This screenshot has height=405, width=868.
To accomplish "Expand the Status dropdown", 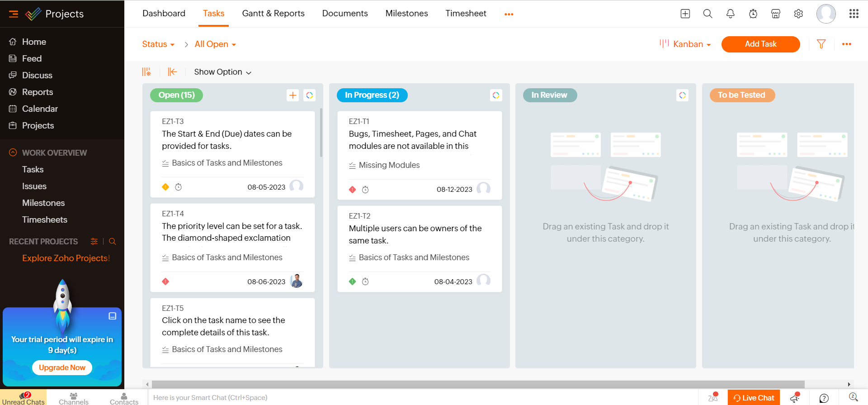I will coord(158,44).
